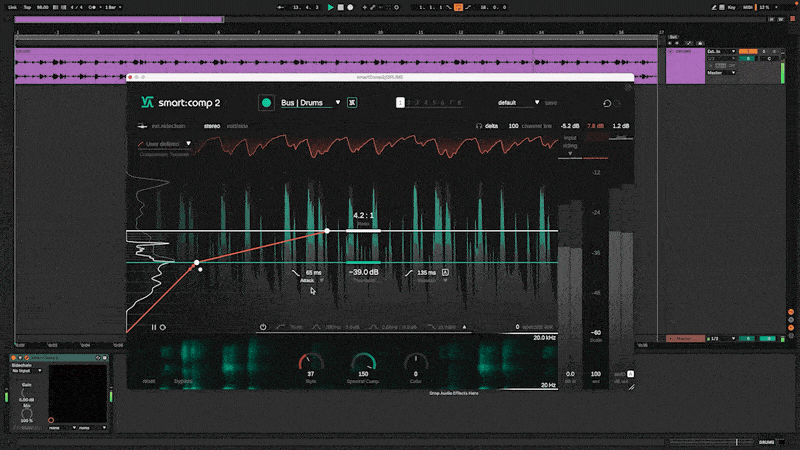Open the Bus | Drums profile dropdown

(x=310, y=103)
